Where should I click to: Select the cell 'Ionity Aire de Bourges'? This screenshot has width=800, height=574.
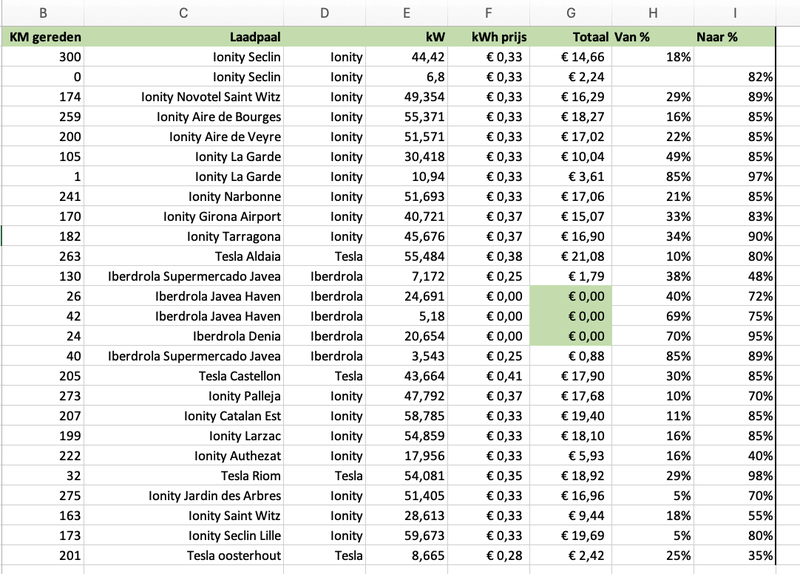tap(184, 116)
